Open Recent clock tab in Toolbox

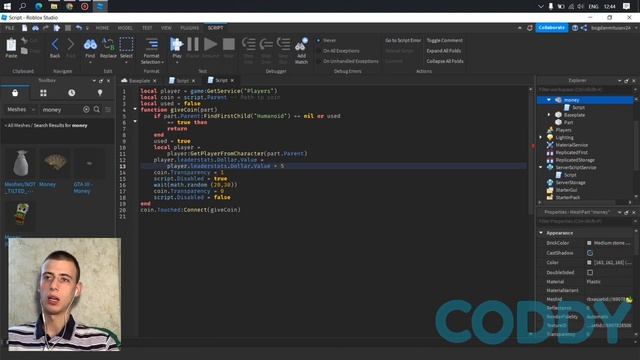point(71,93)
